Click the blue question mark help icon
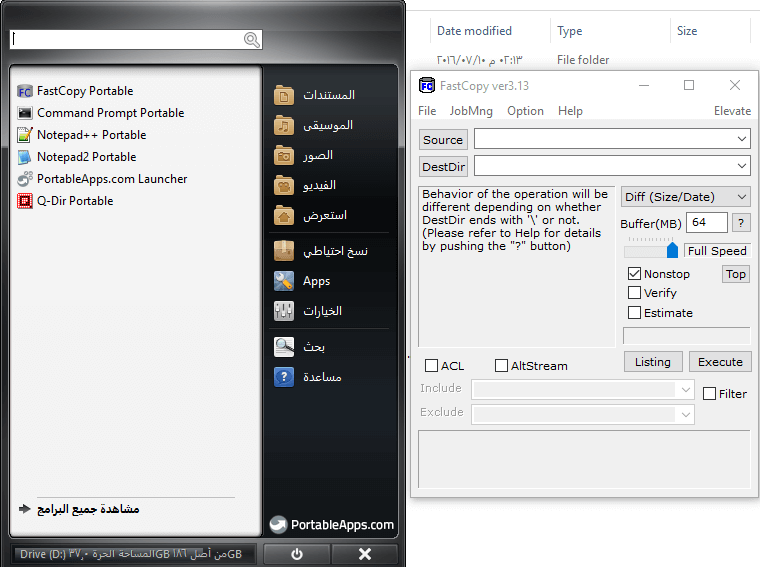 pos(284,377)
